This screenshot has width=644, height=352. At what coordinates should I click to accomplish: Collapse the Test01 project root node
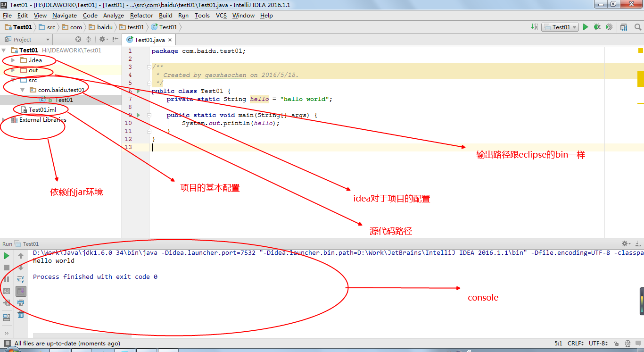click(x=4, y=50)
